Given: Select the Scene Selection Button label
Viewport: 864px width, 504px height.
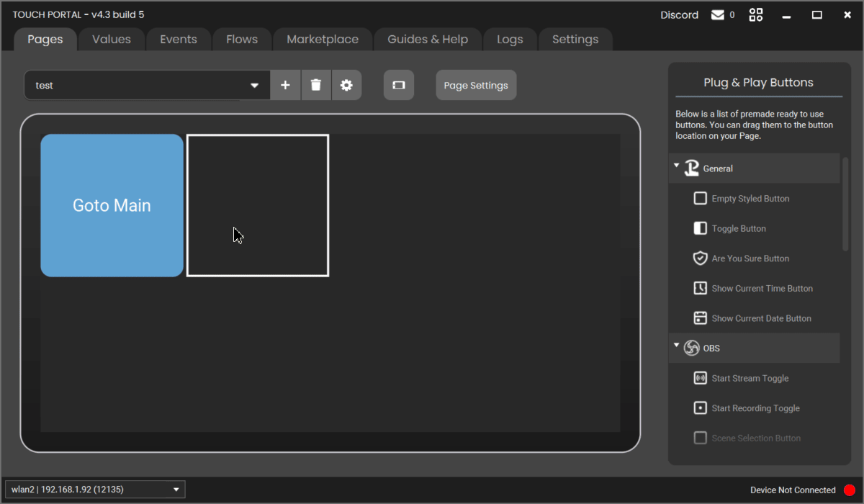Looking at the screenshot, I should [756, 438].
